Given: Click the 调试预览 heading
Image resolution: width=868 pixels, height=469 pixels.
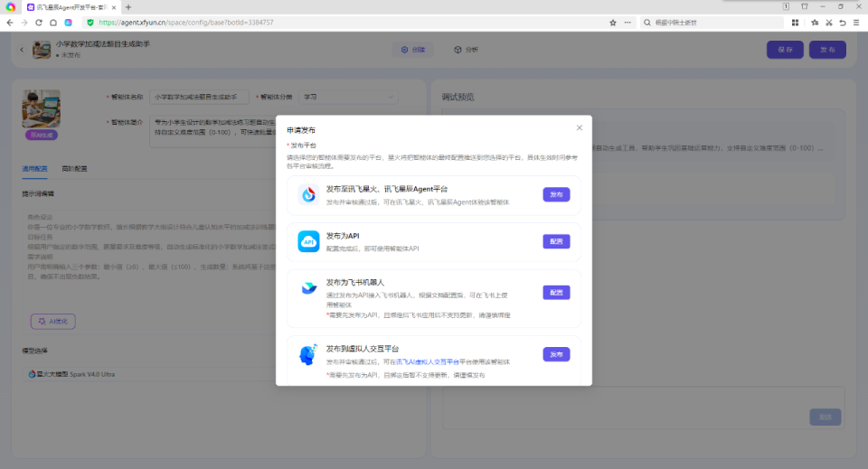Looking at the screenshot, I should tap(458, 98).
